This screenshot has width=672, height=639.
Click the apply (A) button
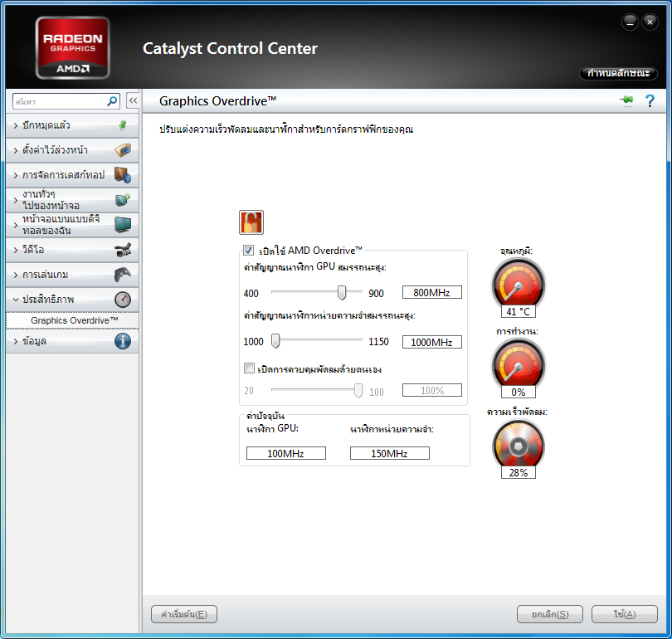tap(625, 614)
